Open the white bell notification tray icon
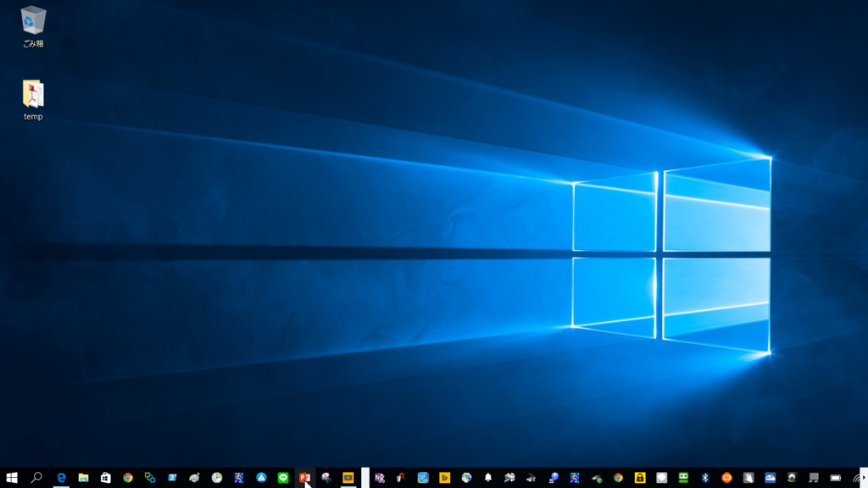The height and width of the screenshot is (488, 868). [487, 478]
